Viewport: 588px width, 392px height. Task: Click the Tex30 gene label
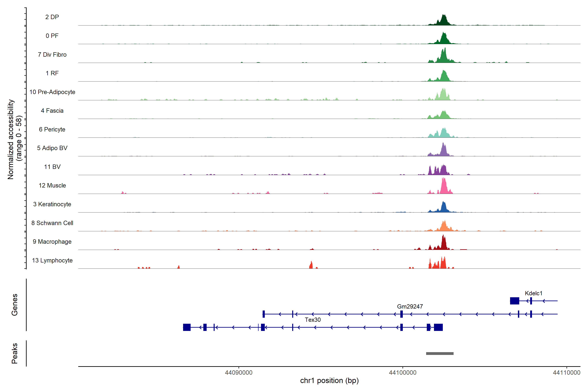click(x=312, y=320)
